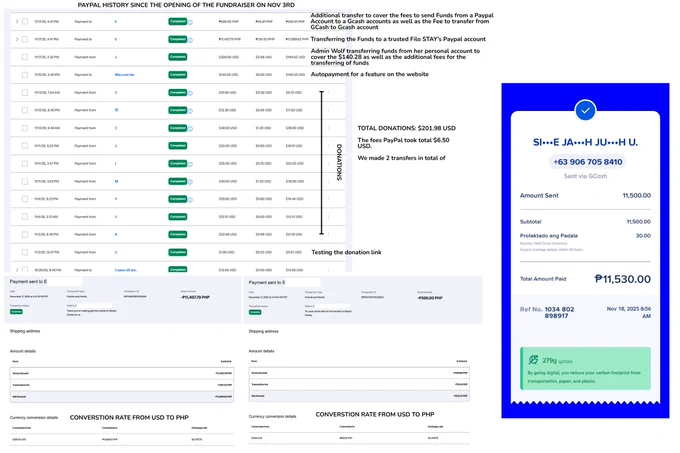The width and height of the screenshot is (680, 453).
Task: Click the Completed badge on the Wix.com row
Action: (x=177, y=75)
